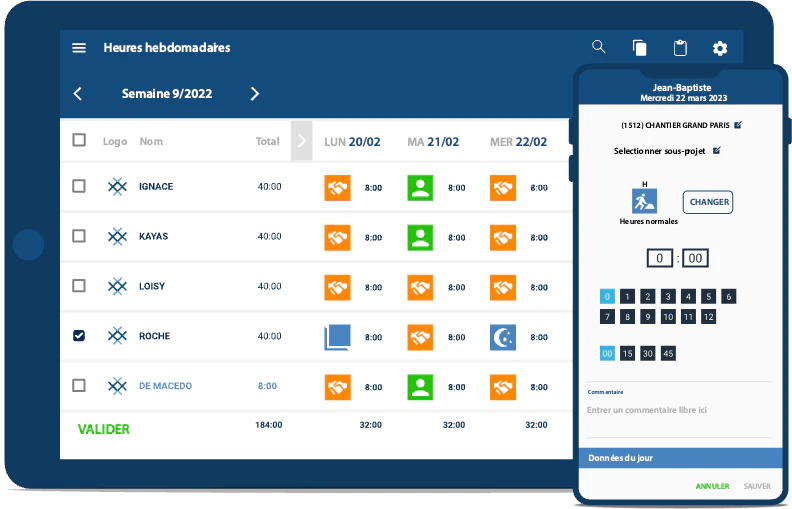
Task: Click the minutes input field
Action: tap(695, 259)
